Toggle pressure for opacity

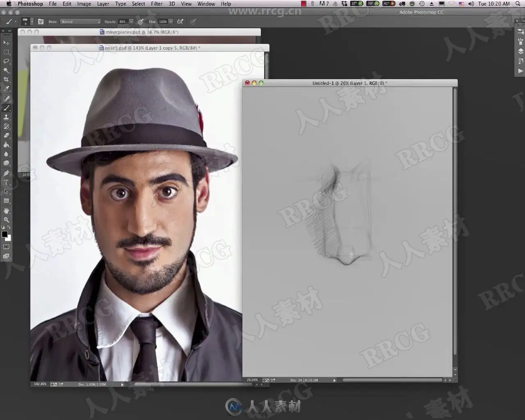141,21
